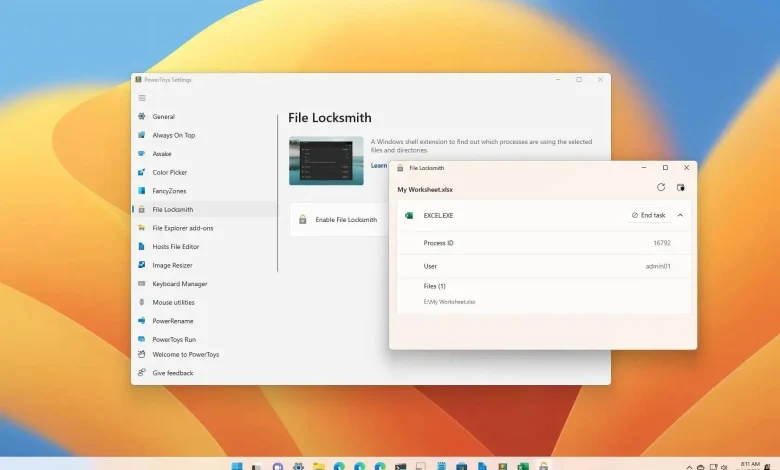Image resolution: width=780 pixels, height=470 pixels.
Task: Click the Files (1) label
Action: pyautogui.click(x=434, y=286)
